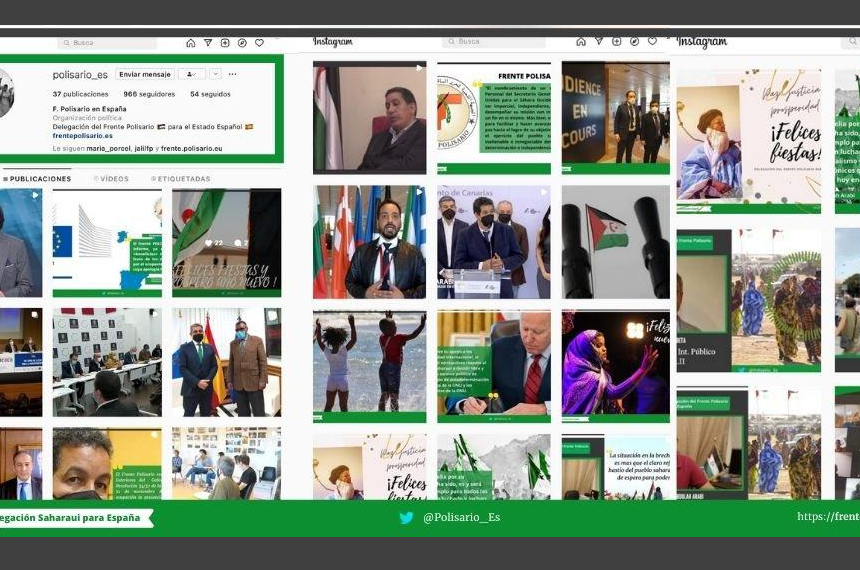Open the frentepolisario.es profile link
Image resolution: width=860 pixels, height=570 pixels.
[82, 136]
